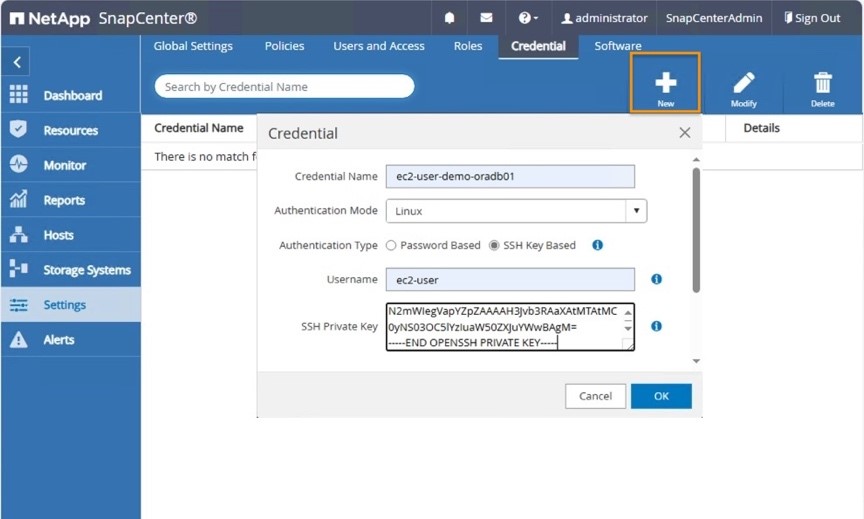Click the OK button

pos(661,396)
